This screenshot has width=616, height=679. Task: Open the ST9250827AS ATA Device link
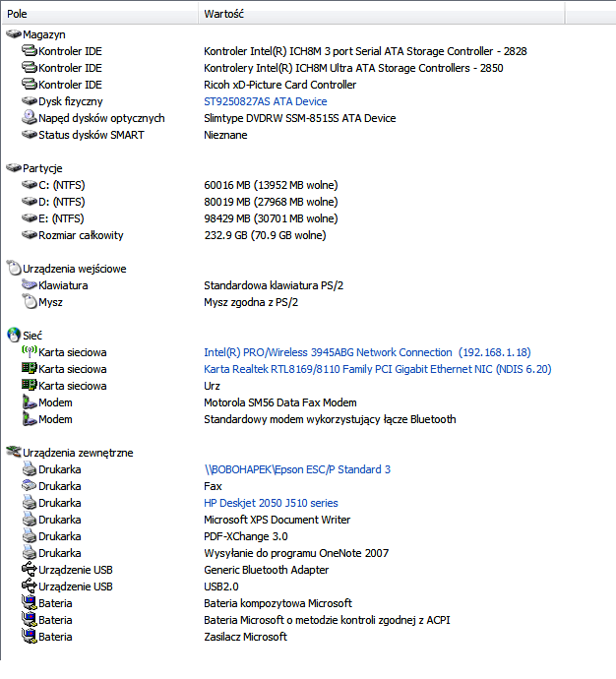pyautogui.click(x=266, y=101)
